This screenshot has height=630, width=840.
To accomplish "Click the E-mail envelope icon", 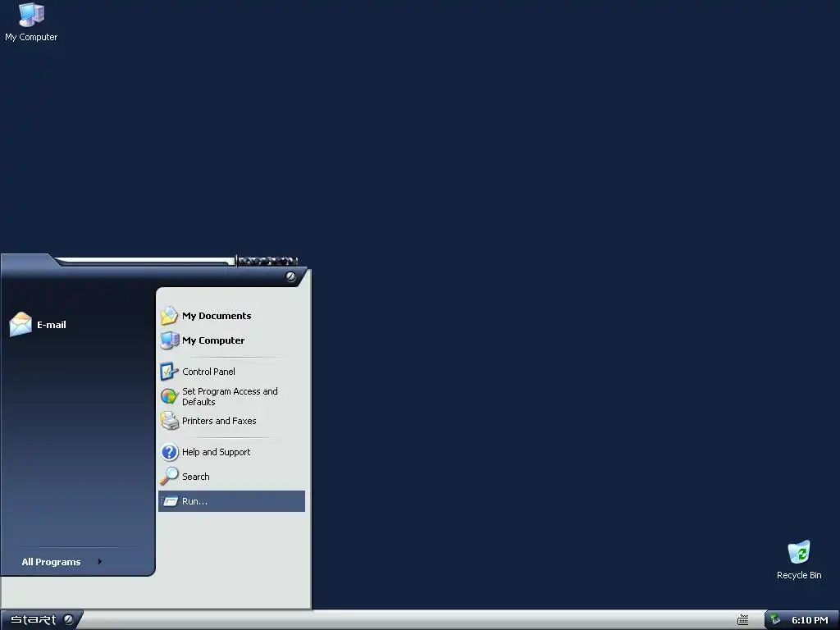I will [x=21, y=324].
